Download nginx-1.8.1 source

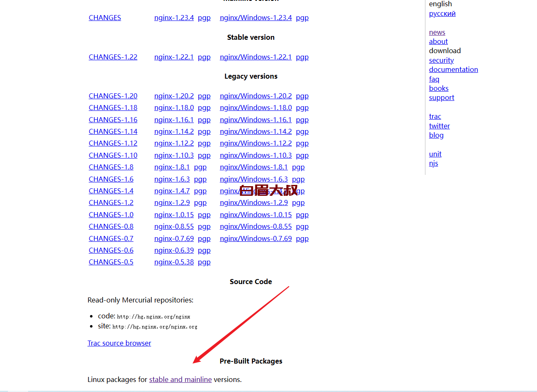tap(172, 167)
